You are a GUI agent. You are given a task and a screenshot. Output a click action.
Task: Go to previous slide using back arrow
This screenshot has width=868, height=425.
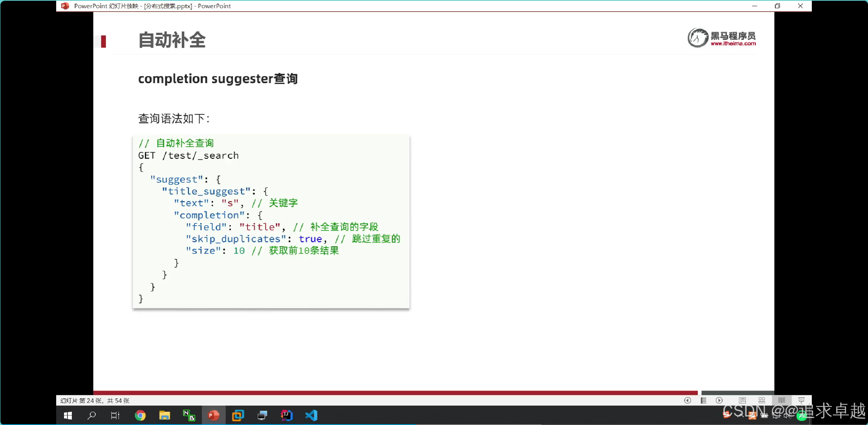click(x=688, y=400)
